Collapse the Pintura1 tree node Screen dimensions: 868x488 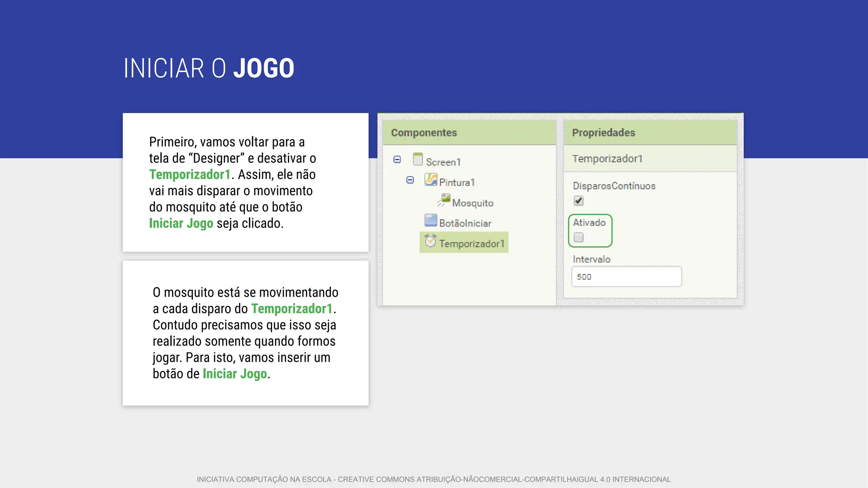point(410,180)
